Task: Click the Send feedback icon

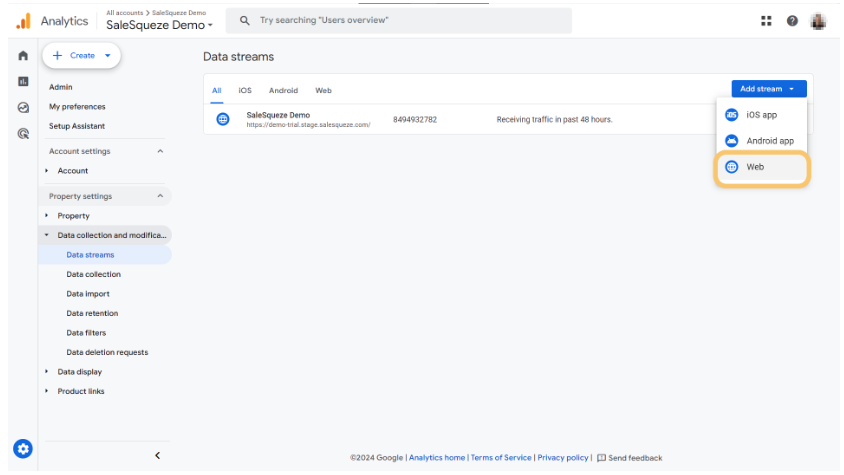Action: (601, 458)
